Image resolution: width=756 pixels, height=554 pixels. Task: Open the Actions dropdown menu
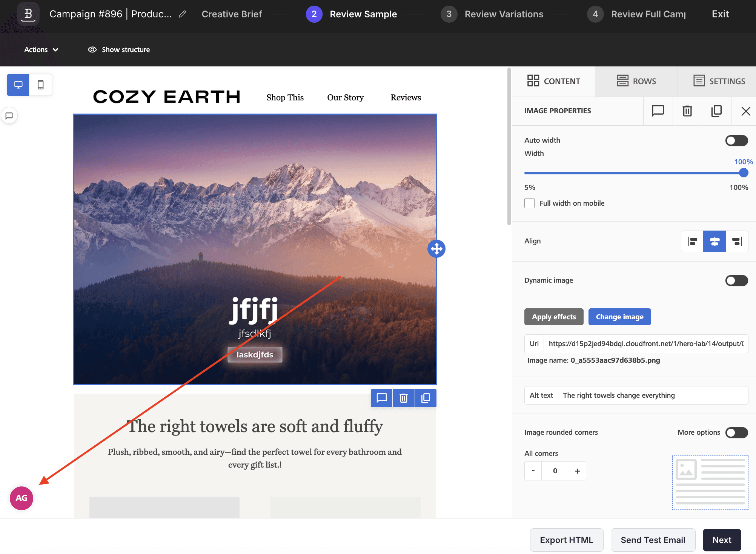[x=41, y=50]
